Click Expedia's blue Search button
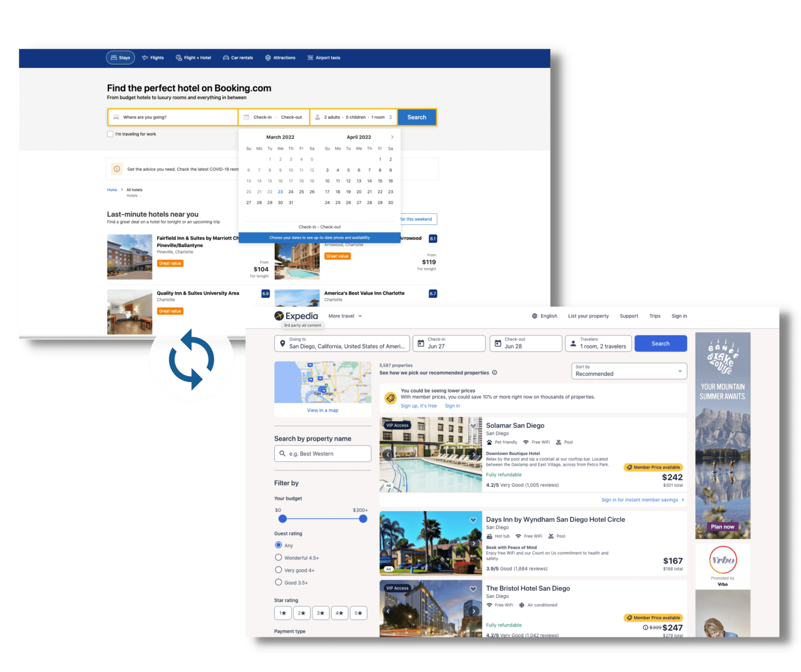Viewport: 801px width, 672px height. point(660,343)
